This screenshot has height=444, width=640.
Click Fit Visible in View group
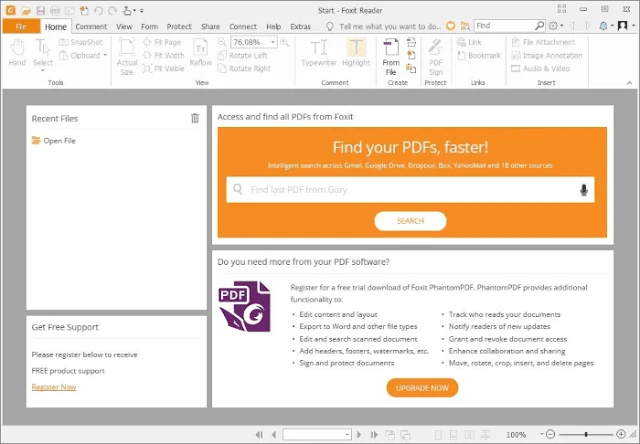[164, 68]
